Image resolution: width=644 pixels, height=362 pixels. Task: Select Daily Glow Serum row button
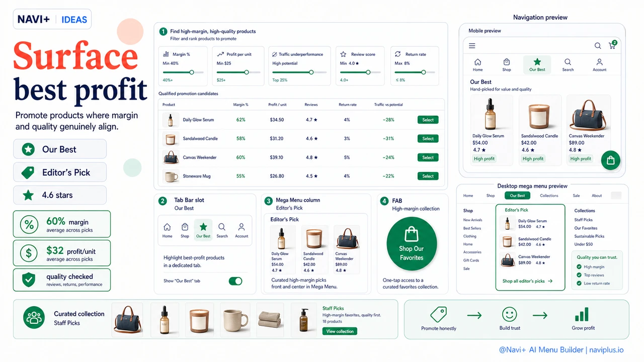point(428,120)
